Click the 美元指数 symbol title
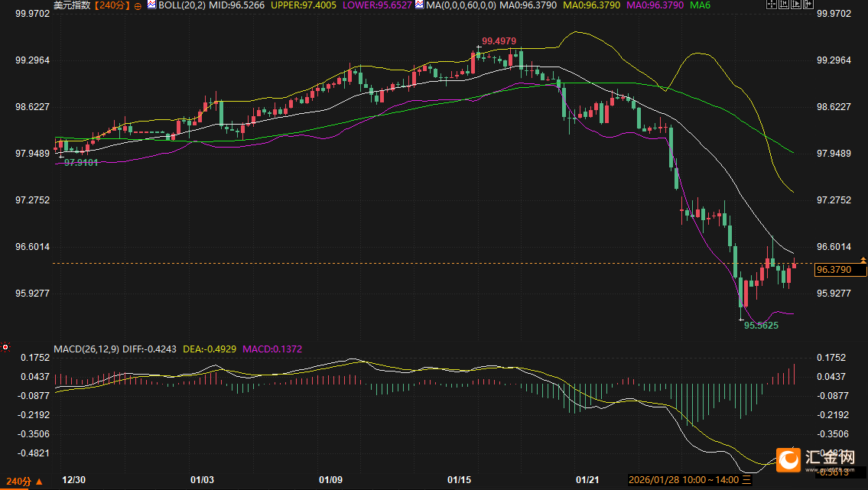Screen dimensions: 868x490 click(x=72, y=5)
